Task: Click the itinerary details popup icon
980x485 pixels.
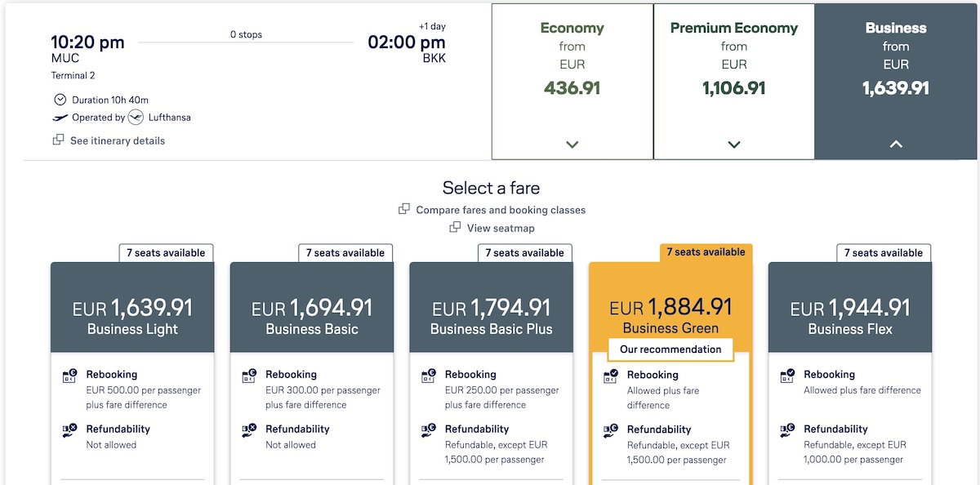Action: (59, 140)
